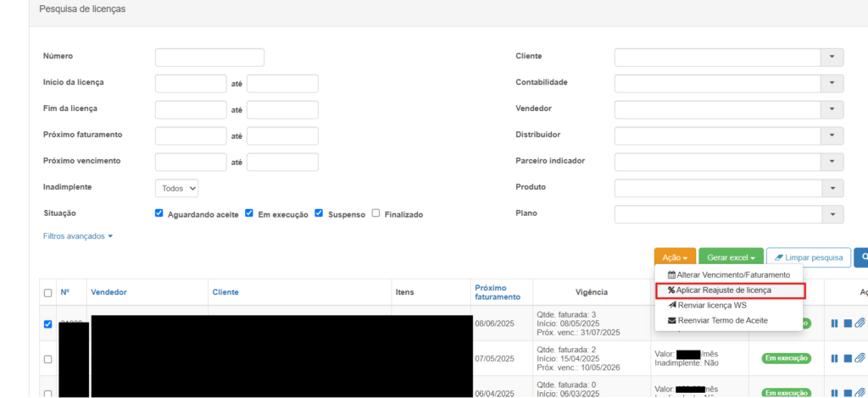Sort by Próximo faturamento column header
The width and height of the screenshot is (868, 398).
(x=498, y=292)
